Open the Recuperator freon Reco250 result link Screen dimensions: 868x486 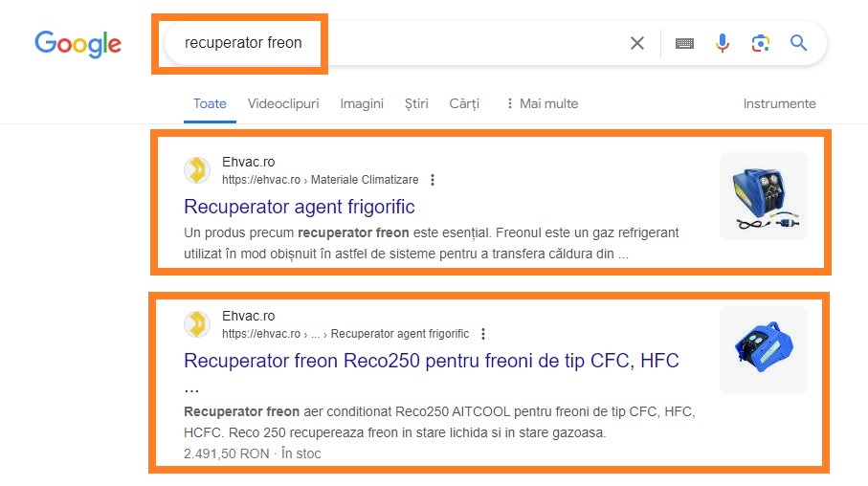432,361
